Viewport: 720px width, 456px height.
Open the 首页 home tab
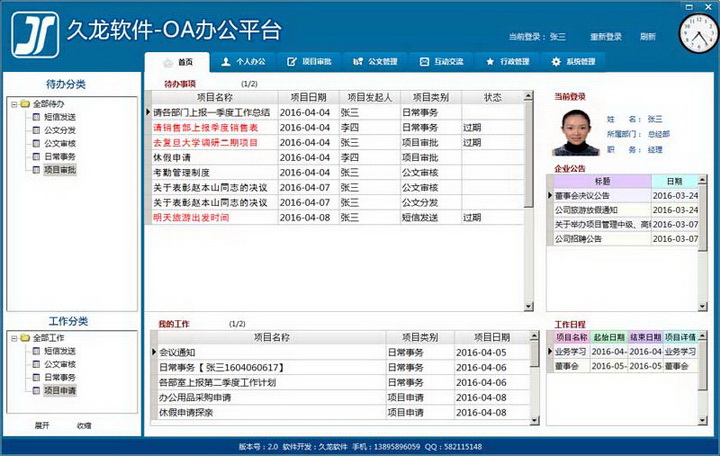click(177, 62)
